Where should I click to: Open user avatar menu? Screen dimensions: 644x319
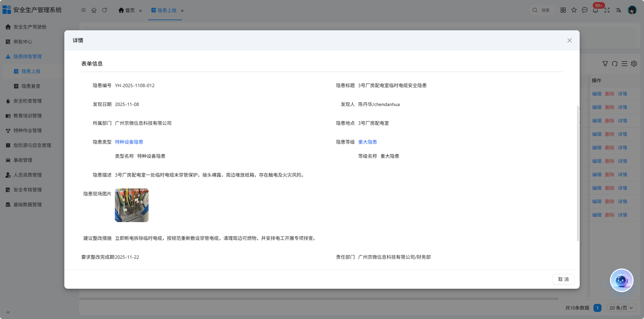pyautogui.click(x=632, y=10)
